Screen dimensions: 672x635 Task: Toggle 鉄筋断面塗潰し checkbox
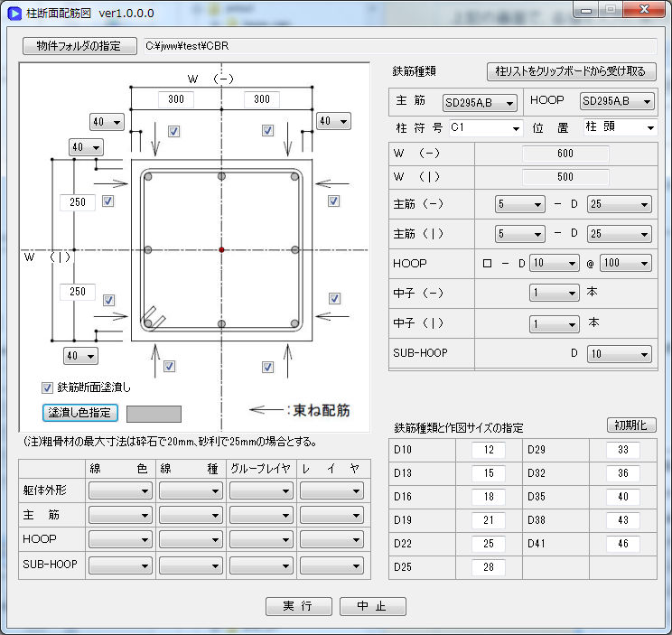(48, 388)
